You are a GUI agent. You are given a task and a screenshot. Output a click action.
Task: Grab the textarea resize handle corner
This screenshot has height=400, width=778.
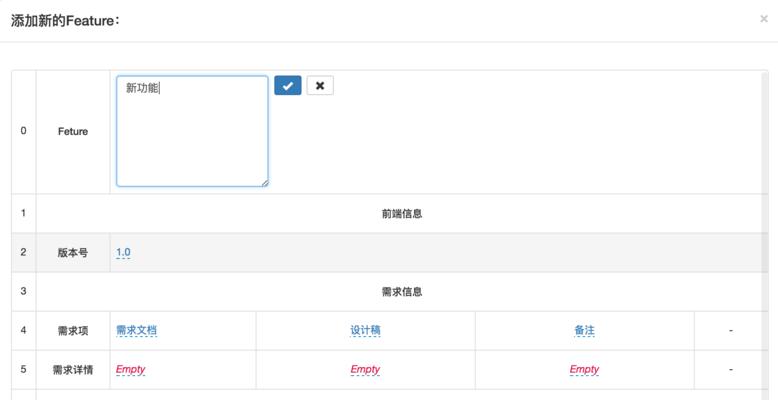pos(265,183)
